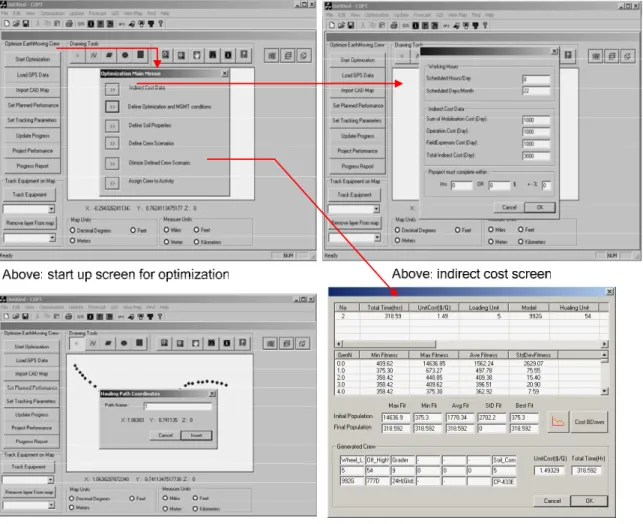Viewport: 643px width, 524px height.
Task: Click >> beside Optimize Defined Crew Scenario
Action: (112, 163)
